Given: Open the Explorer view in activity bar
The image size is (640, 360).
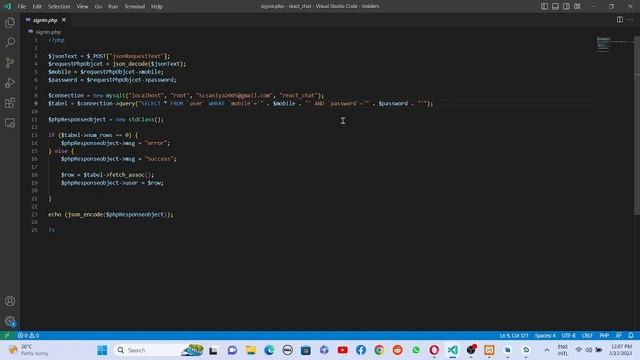Looking at the screenshot, I should coord(10,22).
